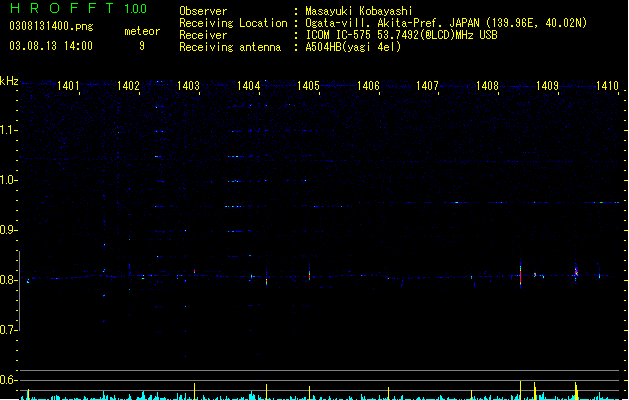Click the 0.8 kHz frequency label
The width and height of the screenshot is (629, 400).
coord(8,280)
